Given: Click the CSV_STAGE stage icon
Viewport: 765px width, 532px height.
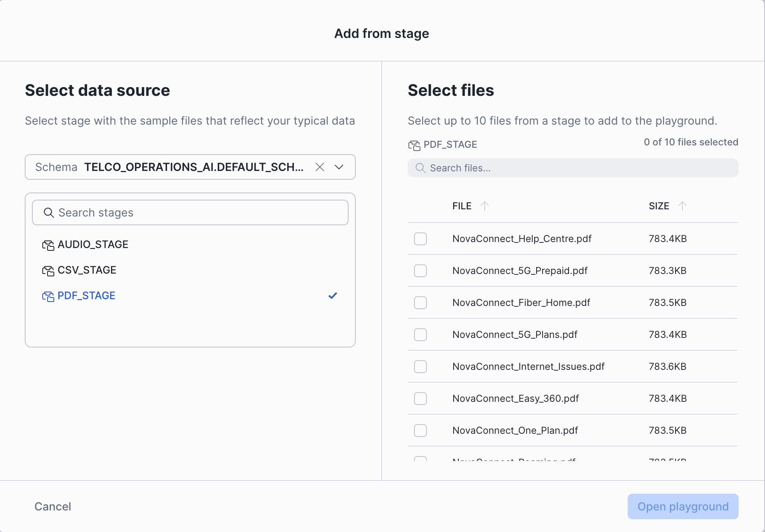Looking at the screenshot, I should click(x=48, y=271).
